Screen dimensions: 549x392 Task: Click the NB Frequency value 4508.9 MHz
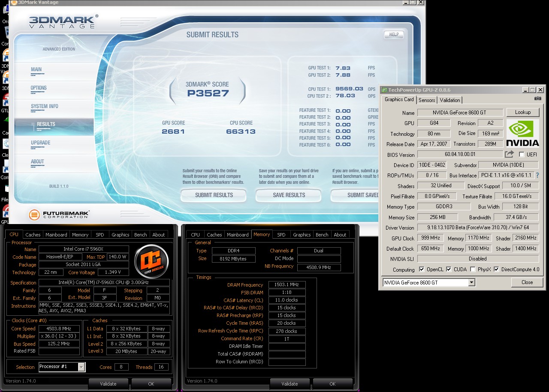coord(319,267)
